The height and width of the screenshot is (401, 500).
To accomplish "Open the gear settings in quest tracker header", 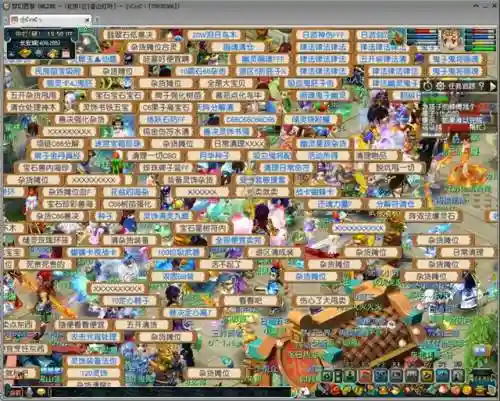I will click(x=440, y=86).
